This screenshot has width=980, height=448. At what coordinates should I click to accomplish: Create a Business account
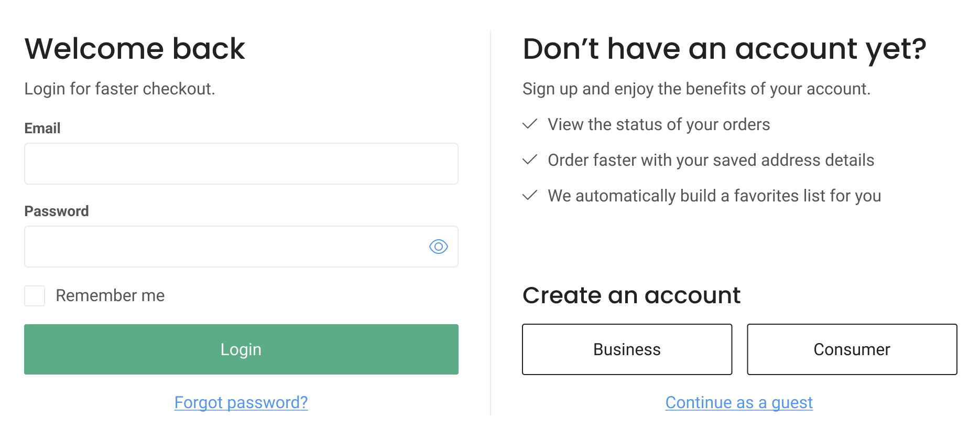[627, 349]
